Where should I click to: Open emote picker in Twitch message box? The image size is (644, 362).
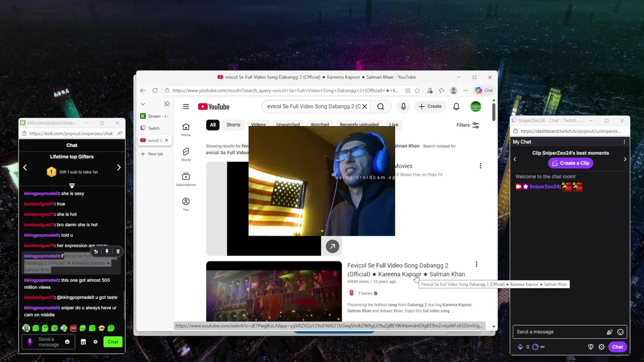620,332
